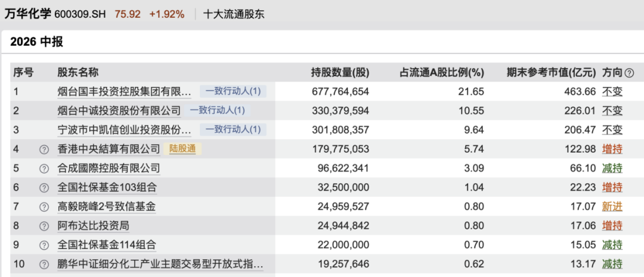The width and height of the screenshot is (644, 277).
Task: Click 减持 direction for 鹏华中证 row
Action: [612, 264]
